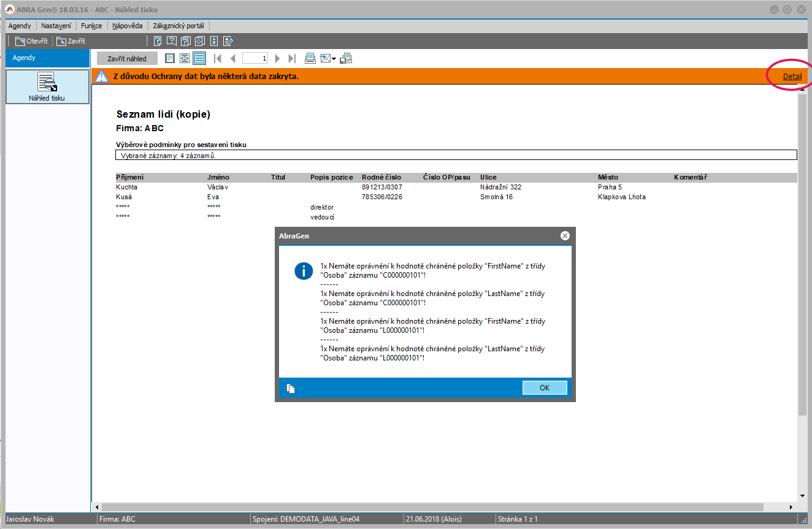Jump to the last page arrow
Viewport: 812px width, 529px height.
coord(292,58)
